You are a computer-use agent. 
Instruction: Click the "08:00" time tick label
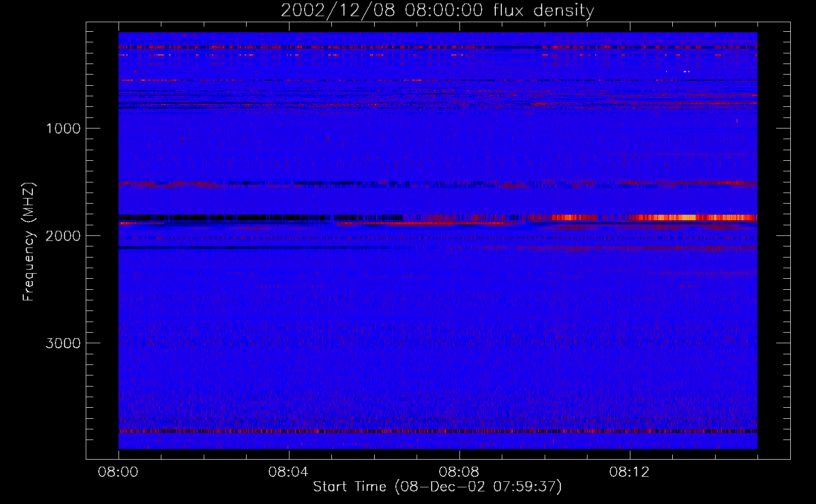[119, 472]
